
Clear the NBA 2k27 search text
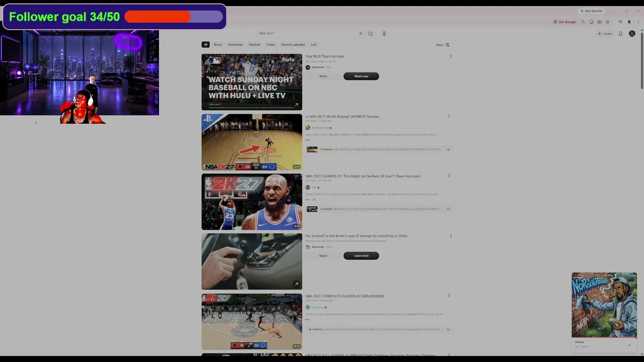[360, 34]
